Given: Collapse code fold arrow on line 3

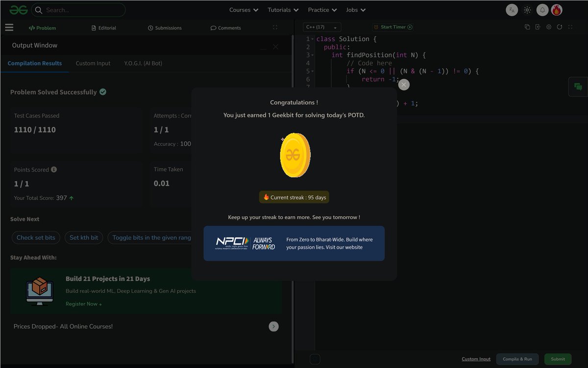Looking at the screenshot, I should tap(313, 55).
